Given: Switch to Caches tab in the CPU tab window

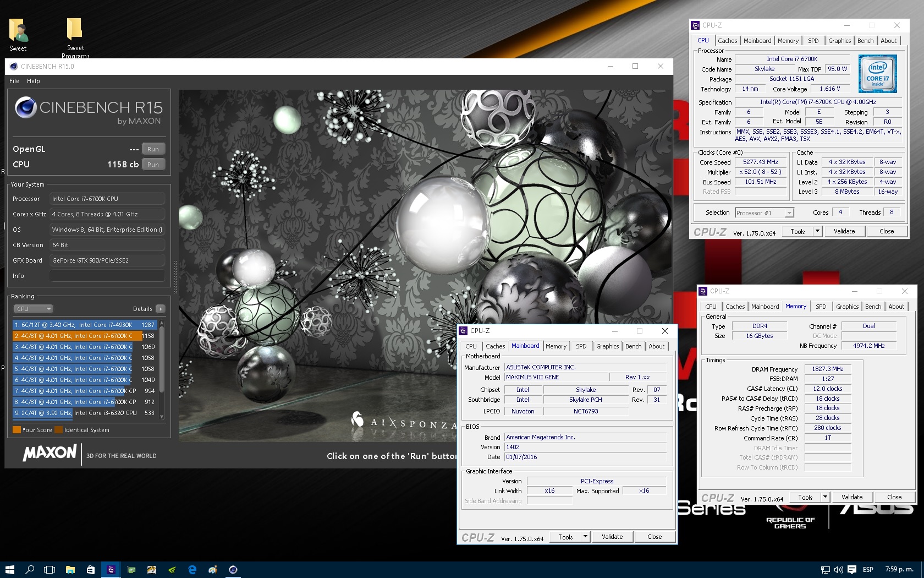Looking at the screenshot, I should 727,41.
